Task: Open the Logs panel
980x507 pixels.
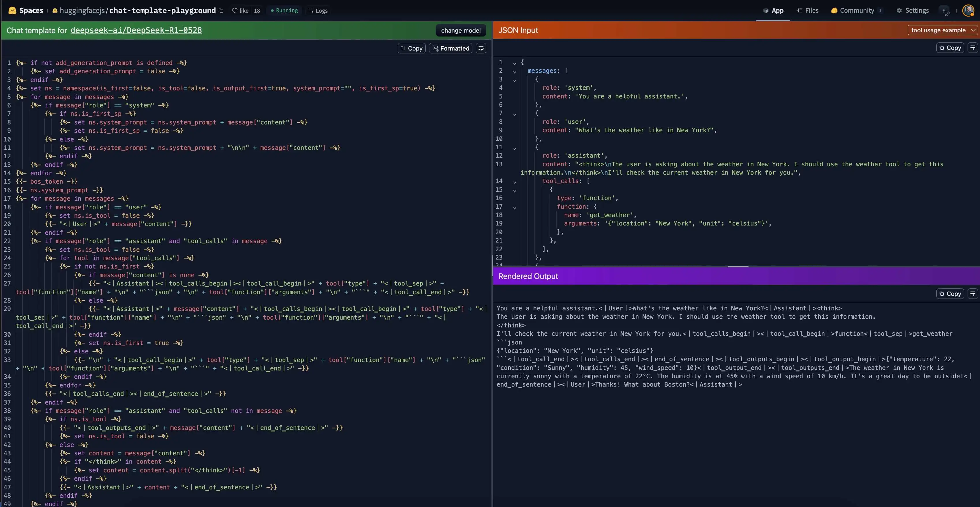Action: (318, 11)
